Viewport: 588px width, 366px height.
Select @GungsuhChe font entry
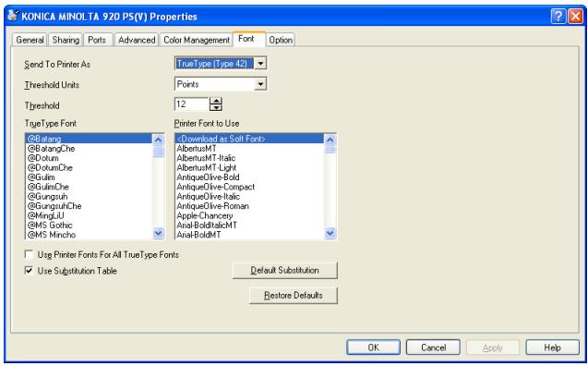[x=89, y=206]
